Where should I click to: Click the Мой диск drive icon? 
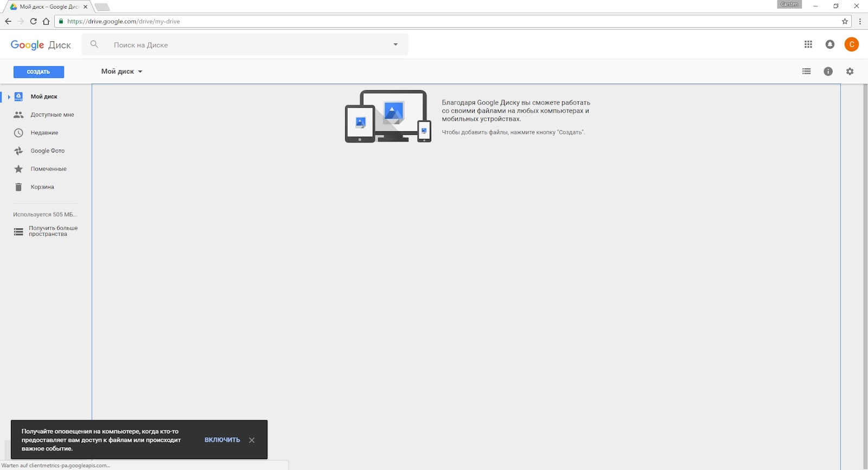[x=18, y=96]
